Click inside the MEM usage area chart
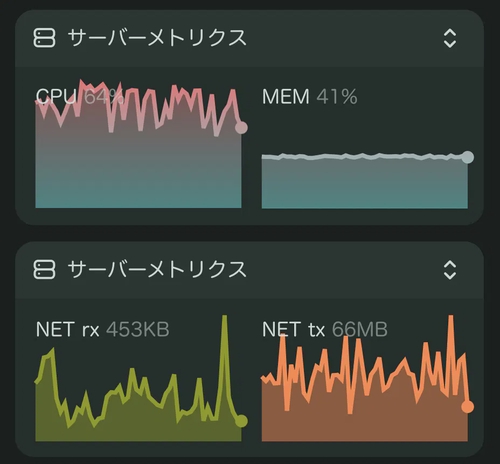 365,183
